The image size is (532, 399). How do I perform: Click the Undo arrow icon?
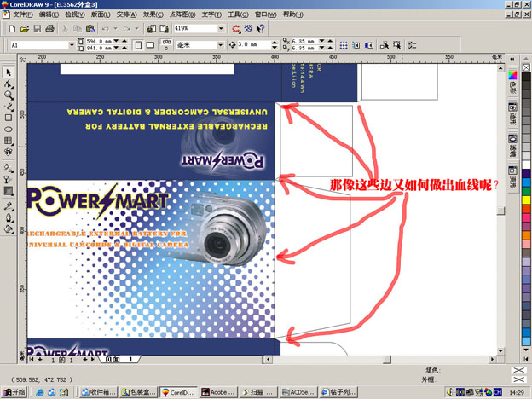(x=106, y=29)
